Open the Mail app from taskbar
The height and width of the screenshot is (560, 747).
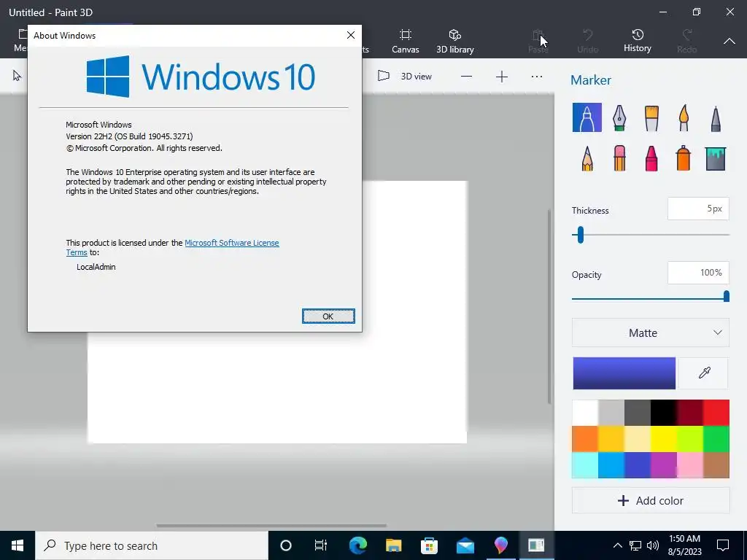[x=465, y=545]
